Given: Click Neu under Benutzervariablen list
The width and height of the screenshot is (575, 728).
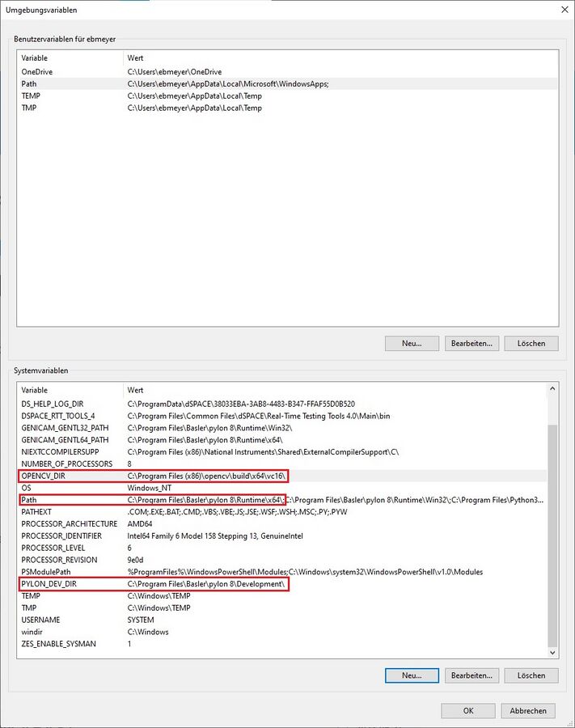Looking at the screenshot, I should point(412,343).
